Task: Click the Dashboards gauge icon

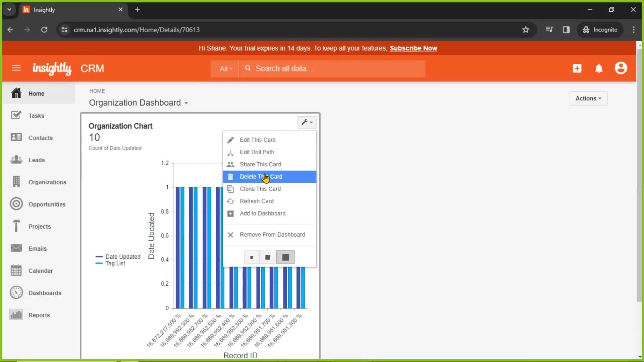Action: pos(16,293)
